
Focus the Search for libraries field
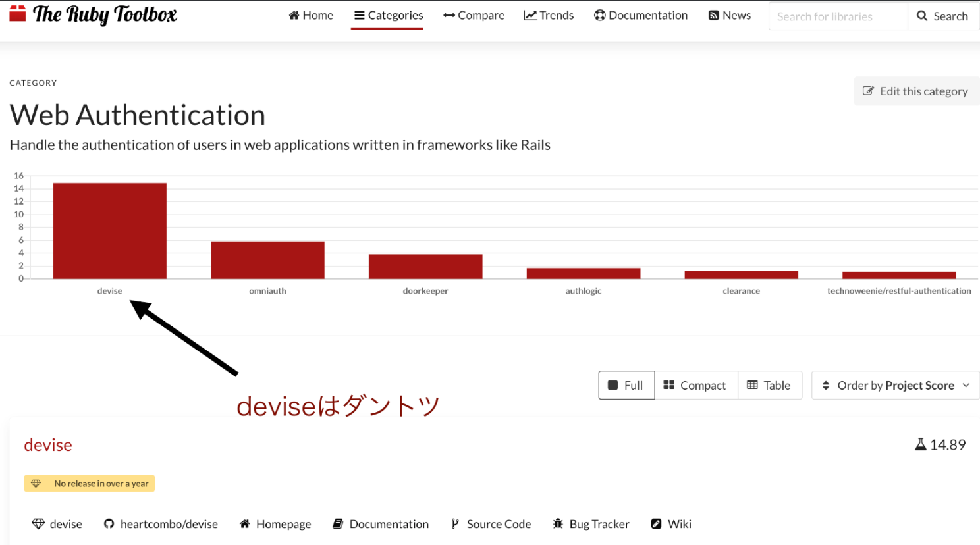pos(837,16)
